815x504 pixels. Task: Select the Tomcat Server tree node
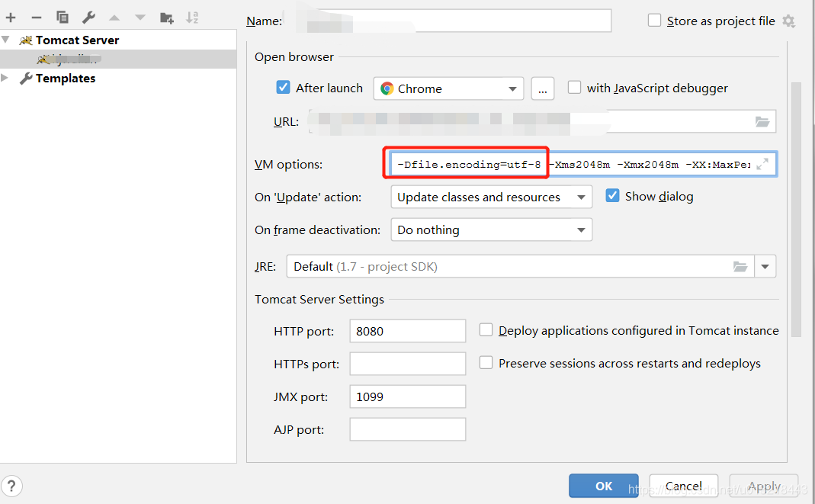coord(77,40)
